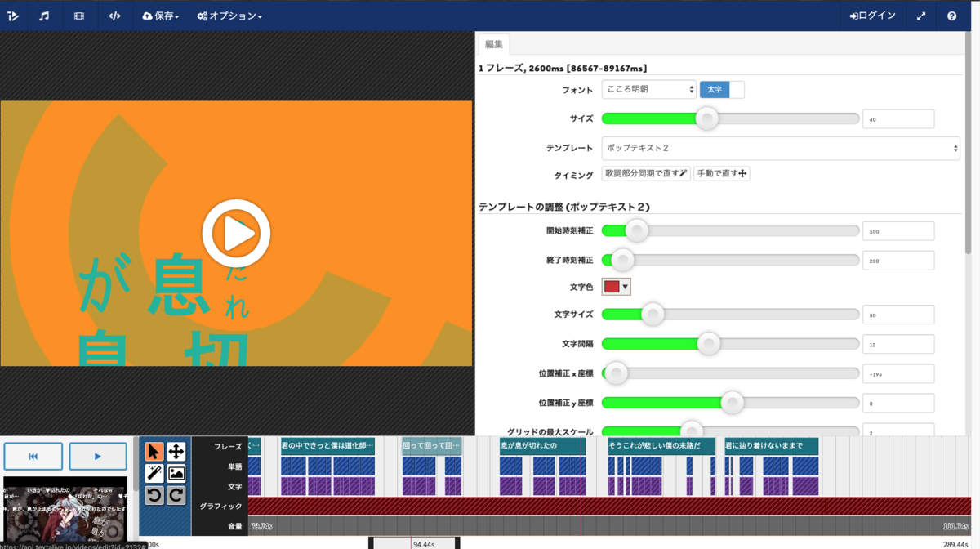
Task: Click the TextAlive logo icon
Action: point(13,16)
